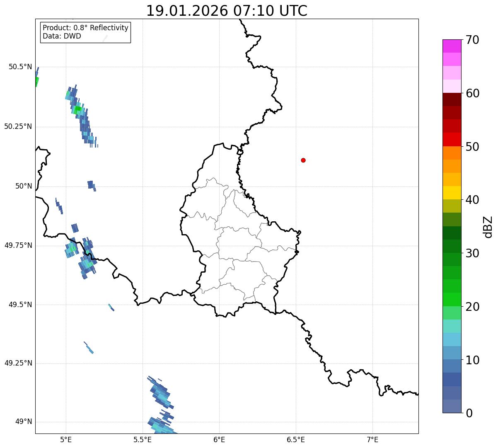This screenshot has height=448, width=498.
Task: Pick the yellow swatch just above 40 dBZ
Action: (452, 193)
